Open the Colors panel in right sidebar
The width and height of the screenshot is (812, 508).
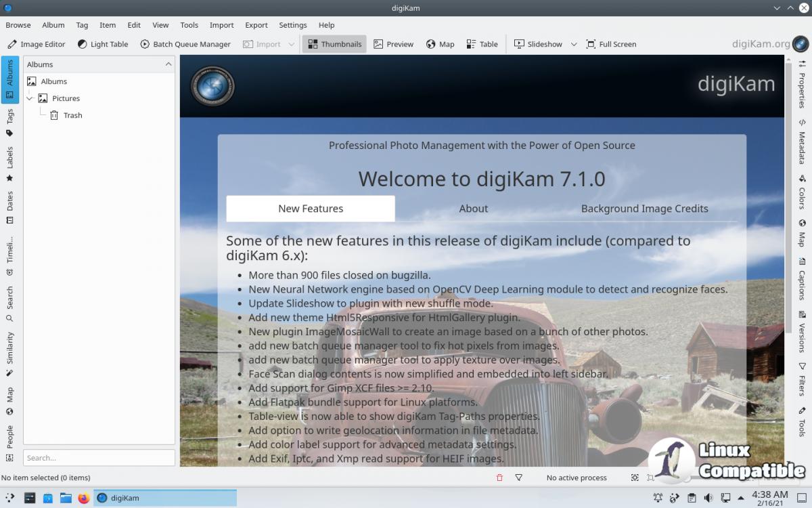(802, 193)
